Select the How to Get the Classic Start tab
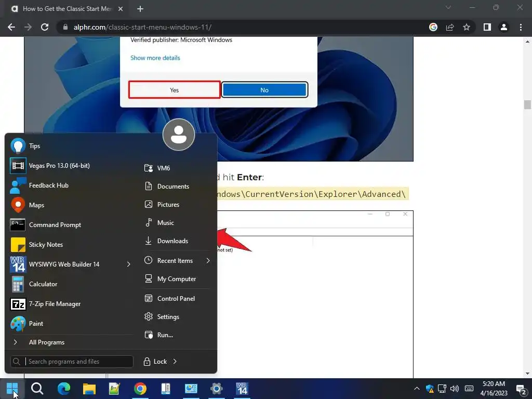Image resolution: width=532 pixels, height=399 pixels. (x=64, y=9)
